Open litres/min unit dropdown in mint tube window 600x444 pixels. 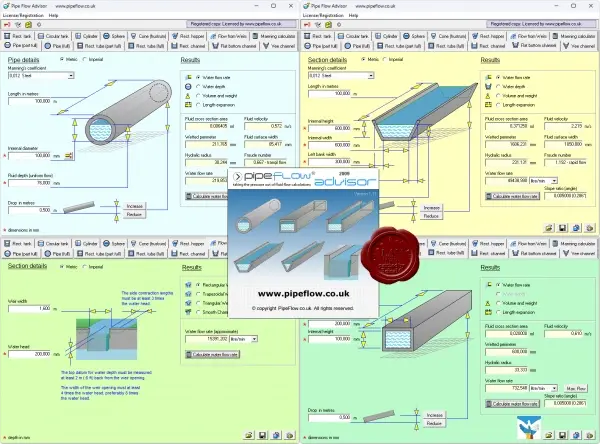pyautogui.click(x=554, y=388)
